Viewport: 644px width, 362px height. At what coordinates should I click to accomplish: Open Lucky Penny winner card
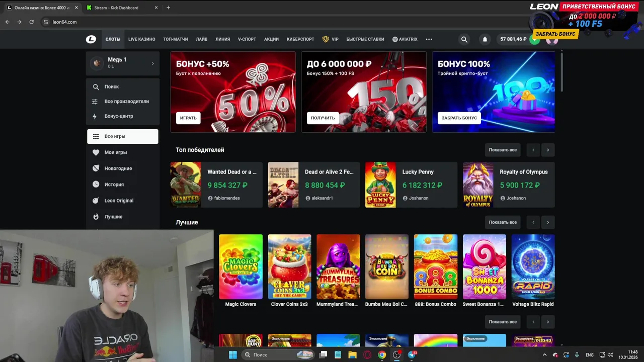pyautogui.click(x=411, y=185)
